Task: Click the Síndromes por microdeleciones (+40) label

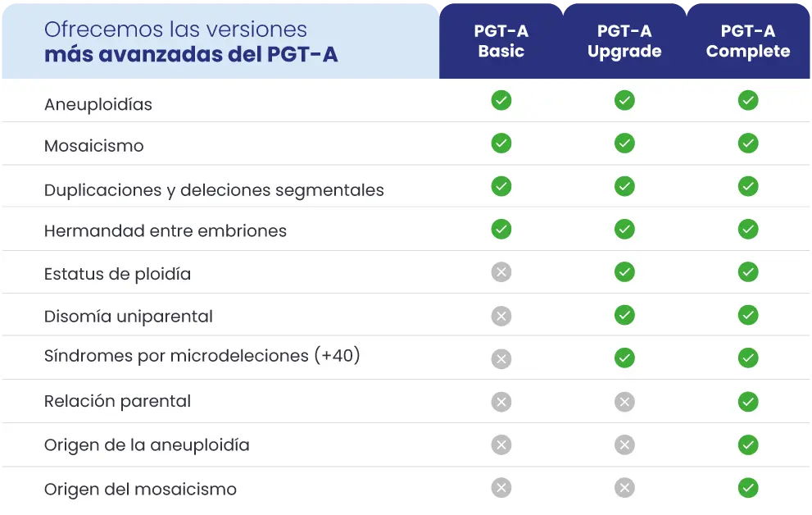Action: 202,357
